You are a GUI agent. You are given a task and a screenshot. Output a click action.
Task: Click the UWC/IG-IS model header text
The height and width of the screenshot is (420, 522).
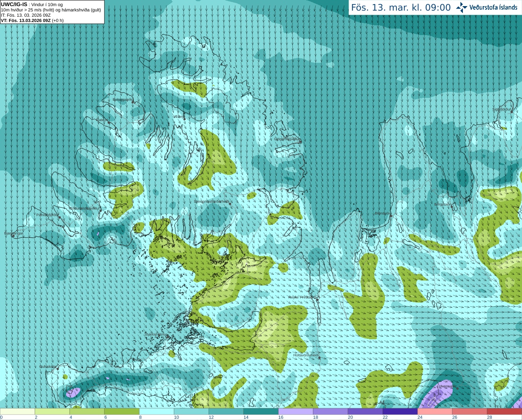14,4
